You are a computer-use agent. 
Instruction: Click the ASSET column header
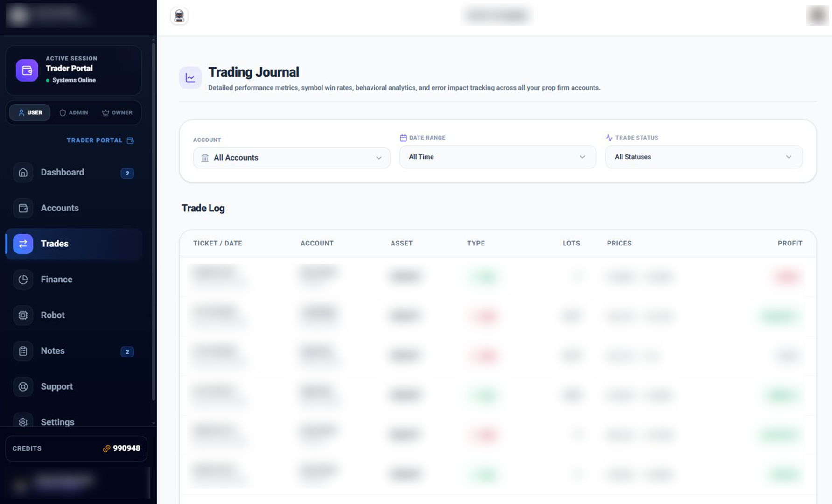401,244
